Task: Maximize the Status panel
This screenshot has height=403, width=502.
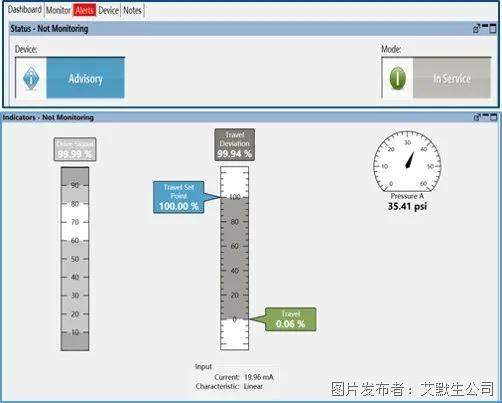Action: [493, 29]
